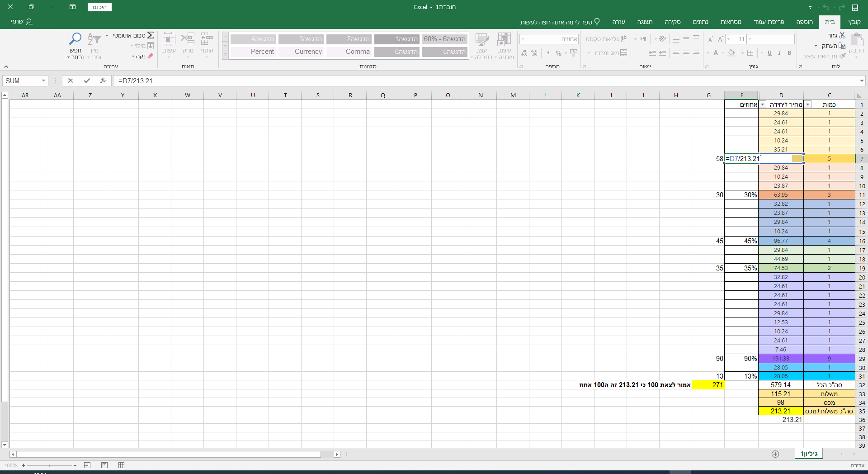
Task: Open the filter dropdown in column C header
Action: coord(807,104)
